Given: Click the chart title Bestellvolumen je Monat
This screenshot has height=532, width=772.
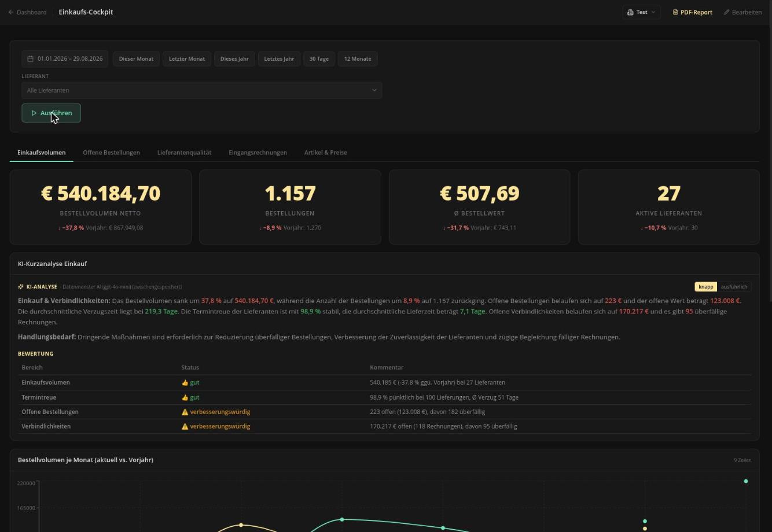Looking at the screenshot, I should click(86, 460).
